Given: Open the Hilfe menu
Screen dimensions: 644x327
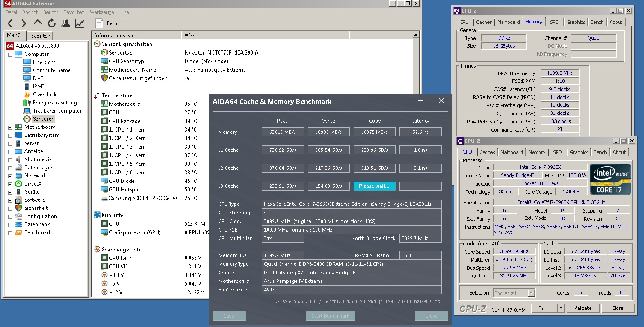Looking at the screenshot, I should tap(124, 12).
